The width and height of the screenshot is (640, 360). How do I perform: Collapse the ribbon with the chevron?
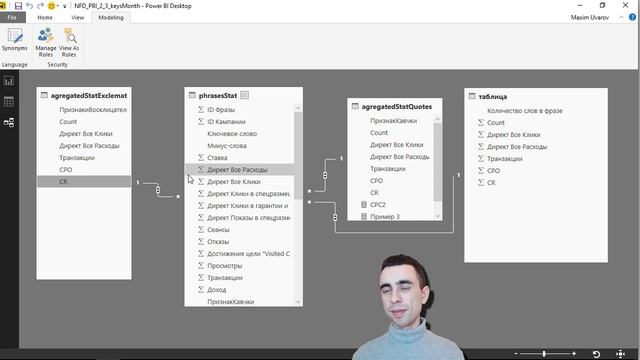tap(621, 17)
